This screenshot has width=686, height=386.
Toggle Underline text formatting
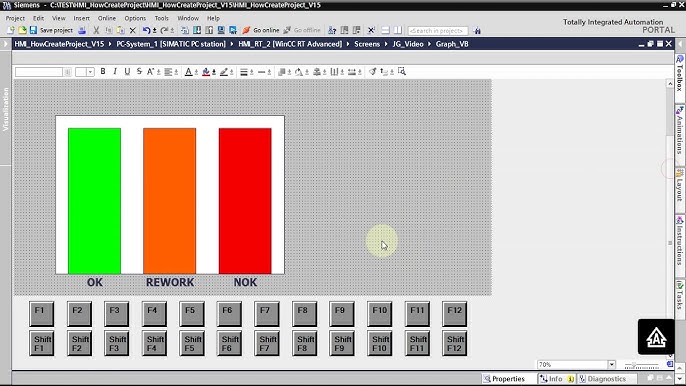(127, 71)
